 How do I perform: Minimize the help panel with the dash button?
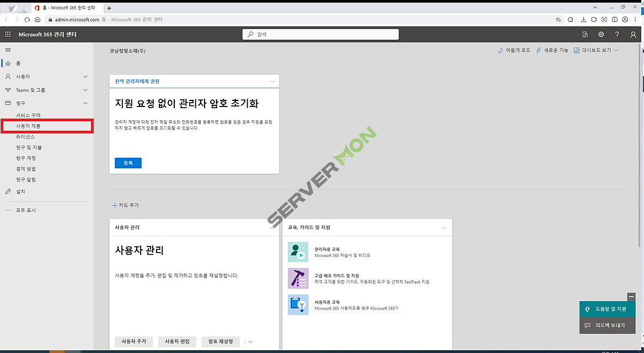[631, 296]
